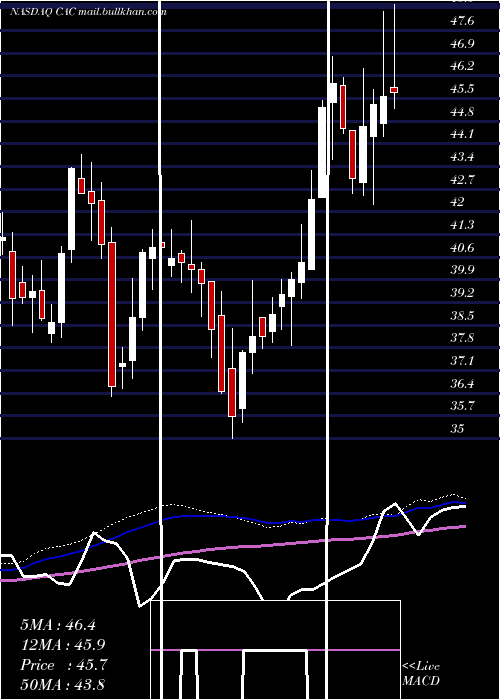Click the 38.5 price axis label
The image size is (500, 700).
pyautogui.click(x=462, y=315)
